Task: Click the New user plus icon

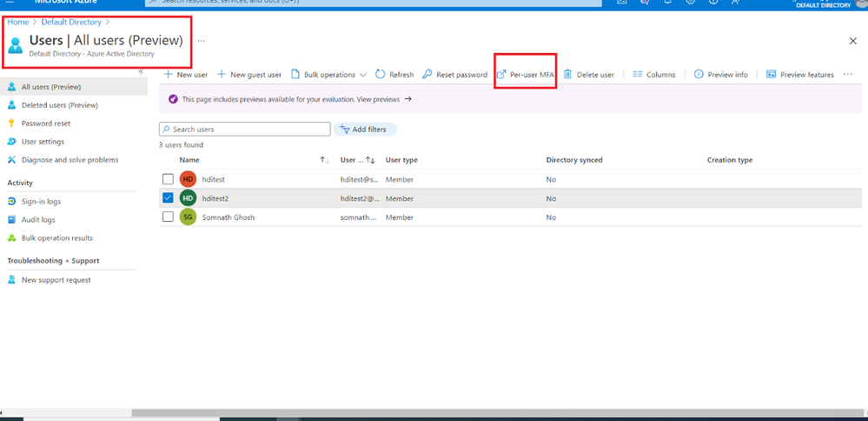Action: [169, 75]
